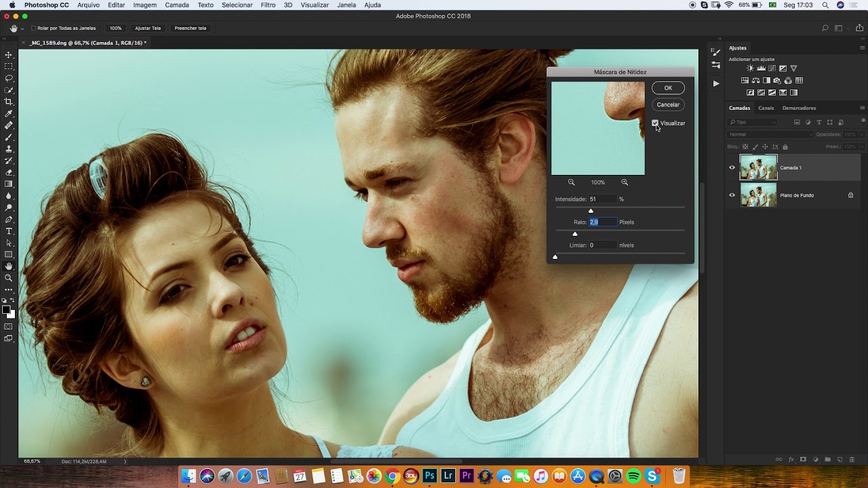Click the Actions play panel icon

(x=715, y=83)
